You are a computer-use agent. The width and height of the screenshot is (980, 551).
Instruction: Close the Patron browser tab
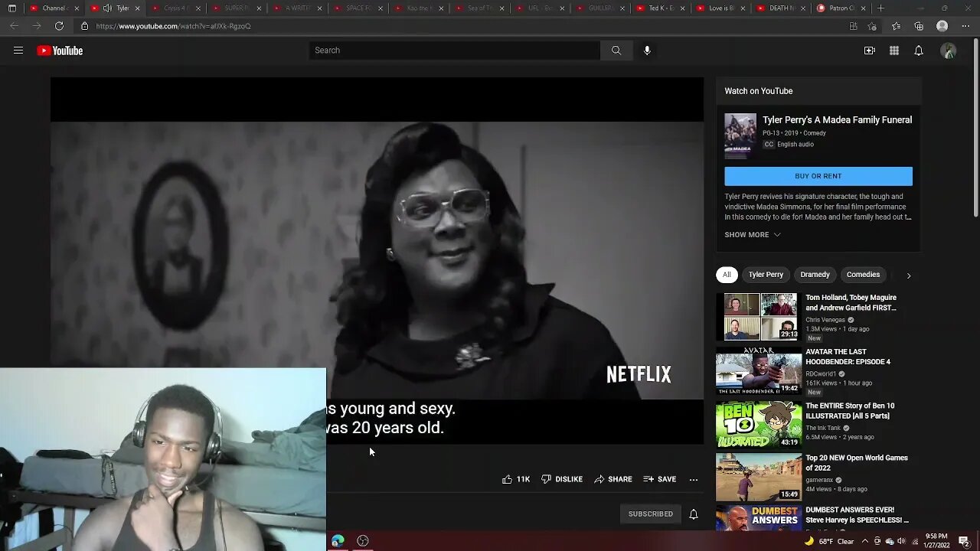(x=864, y=8)
